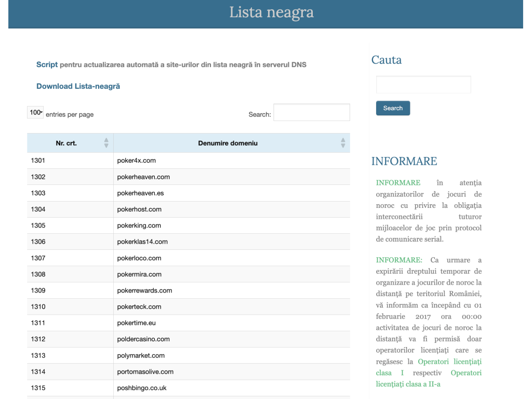Screen dimensions: 532x399
Task: Open the second INFORMARE: link
Action: [399, 260]
